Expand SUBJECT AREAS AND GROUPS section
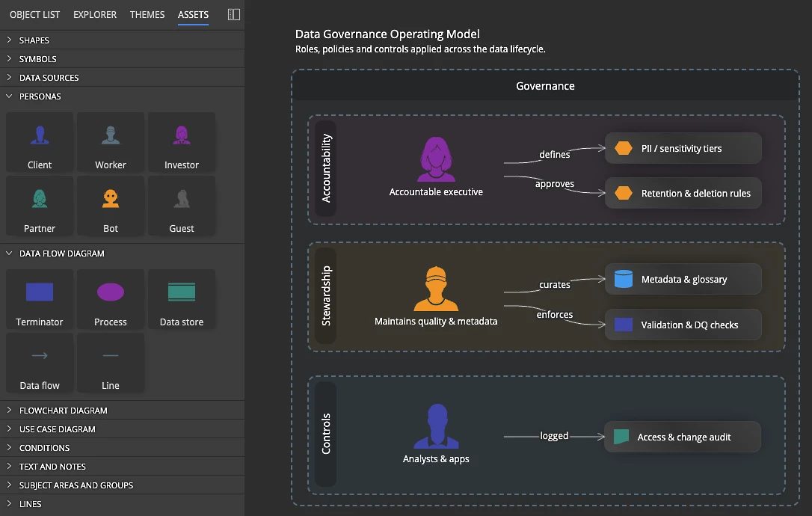This screenshot has width=812, height=516. (x=122, y=485)
